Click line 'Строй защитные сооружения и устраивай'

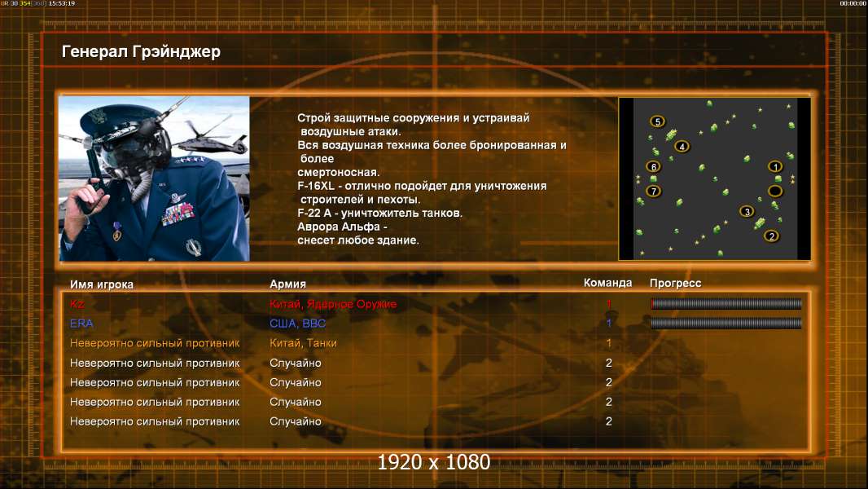413,118
